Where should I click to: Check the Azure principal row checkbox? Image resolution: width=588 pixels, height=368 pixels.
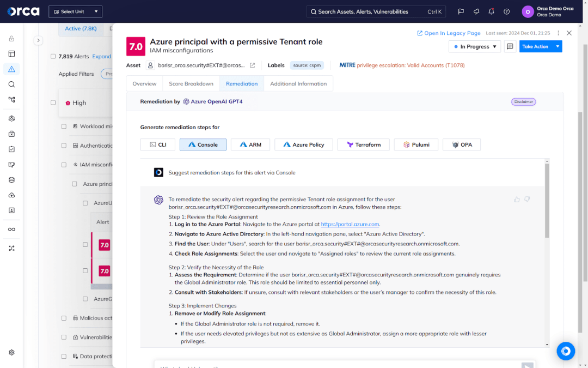74,184
